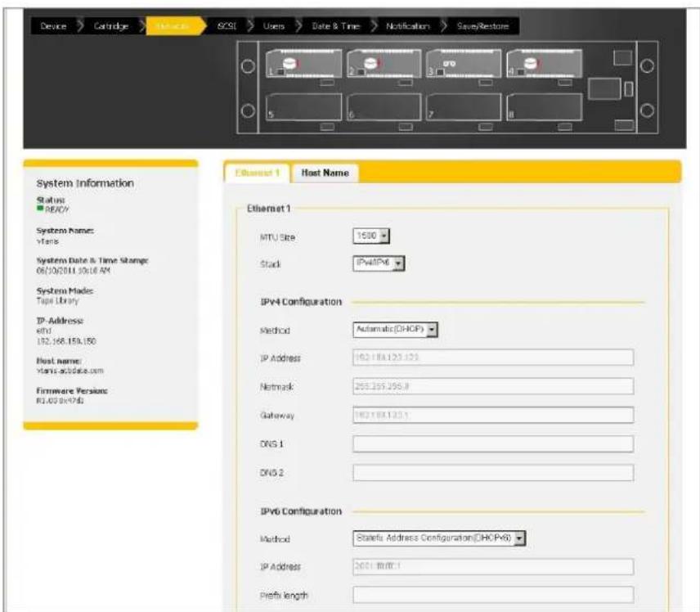Screen dimensions: 700x612
Task: Open the Date & Time tab
Action: pyautogui.click(x=336, y=26)
